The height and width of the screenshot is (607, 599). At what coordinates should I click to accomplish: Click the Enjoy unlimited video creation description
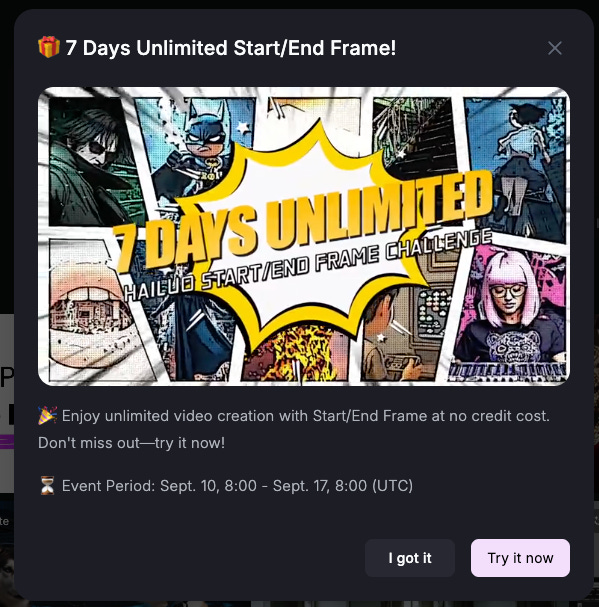(x=306, y=416)
